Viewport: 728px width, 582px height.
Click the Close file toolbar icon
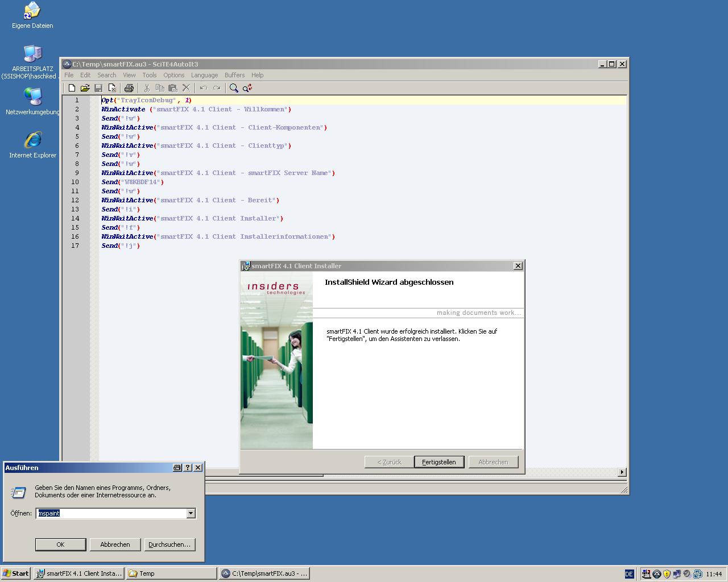[112, 88]
